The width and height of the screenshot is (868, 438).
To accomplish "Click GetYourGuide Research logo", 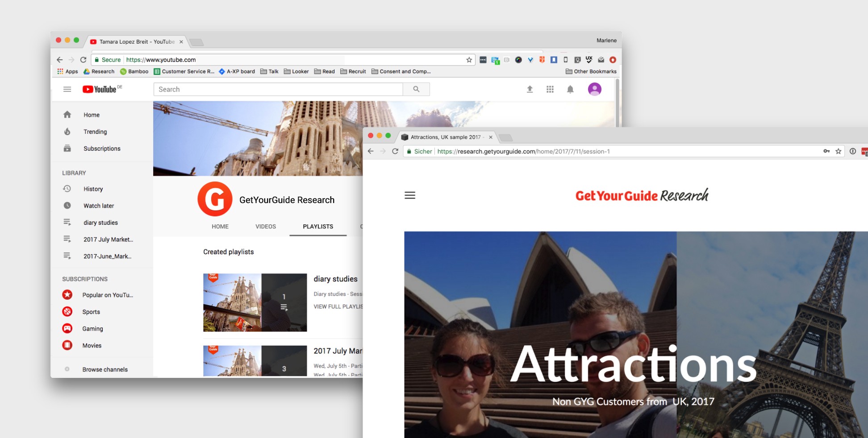I will [642, 195].
